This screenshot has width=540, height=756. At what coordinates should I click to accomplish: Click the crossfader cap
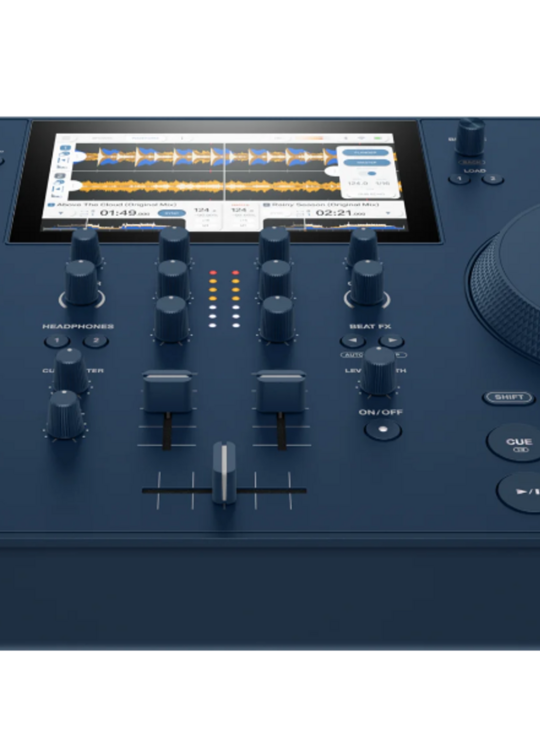coord(224,472)
